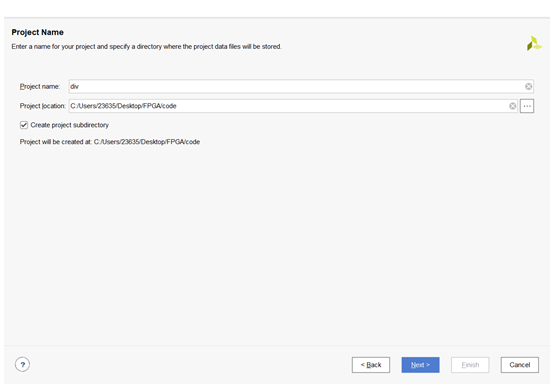Clear the Project location field with its X icon
Viewport: 554px width, 388px height.
512,106
